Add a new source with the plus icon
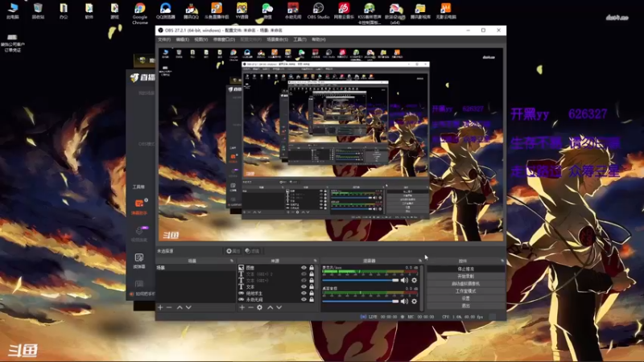 pyautogui.click(x=242, y=307)
